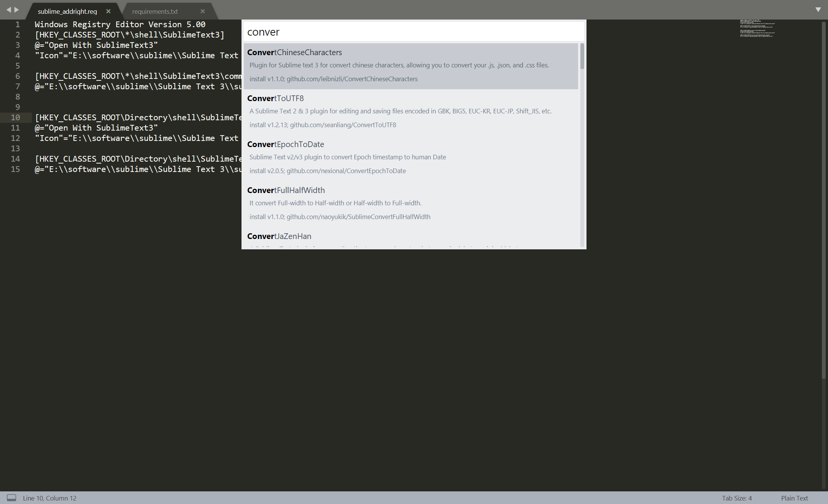Screen dimensions: 828x504
Task: Click the next tab right arrow
Action: click(x=16, y=10)
